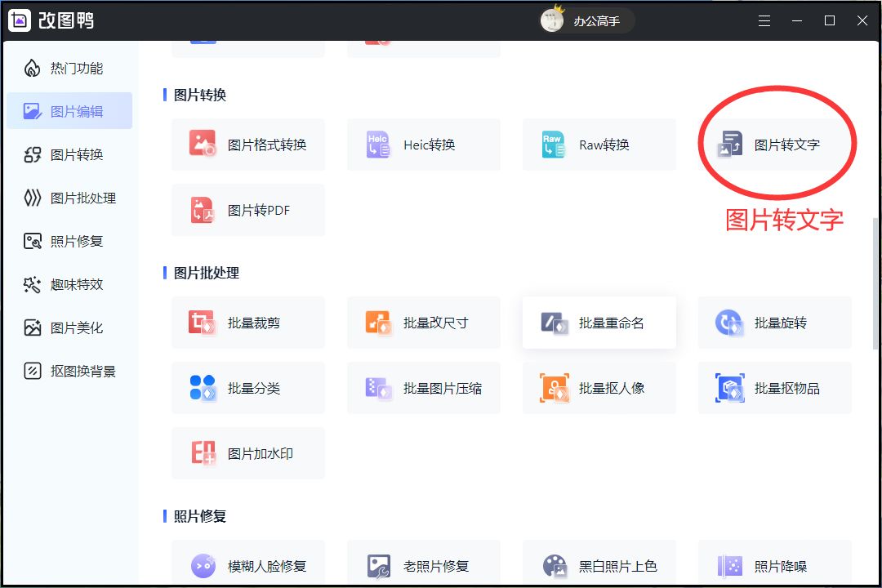Open the 图片转文字 tool
This screenshot has height=588, width=882.
pos(774,145)
